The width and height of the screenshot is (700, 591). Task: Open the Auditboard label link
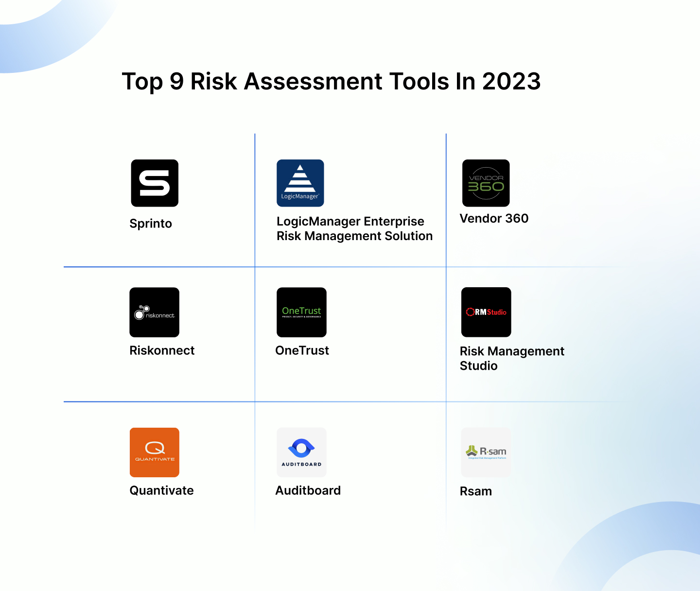click(308, 490)
